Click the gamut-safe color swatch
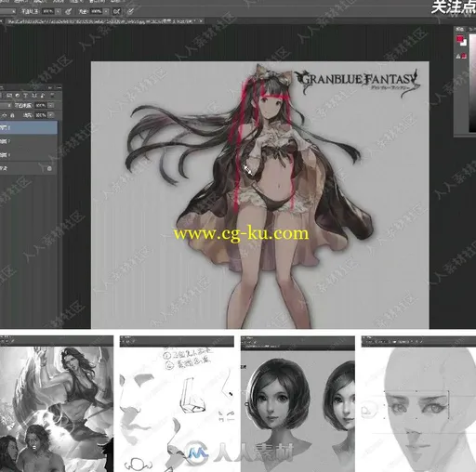476x472 pixels. point(464,56)
